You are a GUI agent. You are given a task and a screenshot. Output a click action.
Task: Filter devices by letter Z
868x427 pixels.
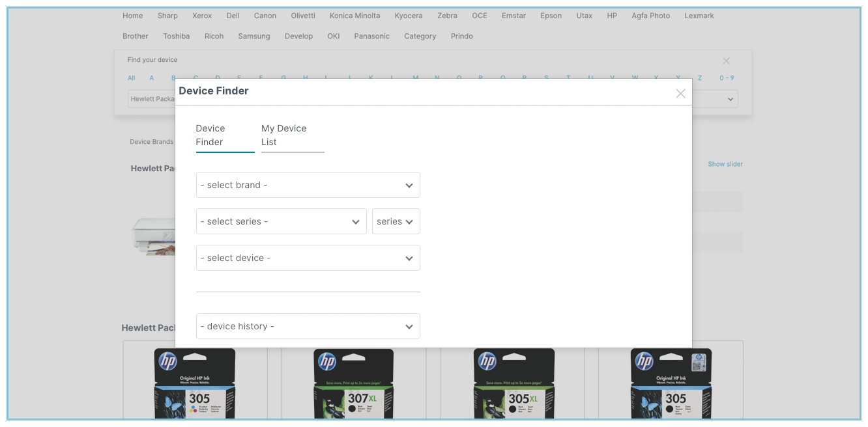(x=700, y=78)
